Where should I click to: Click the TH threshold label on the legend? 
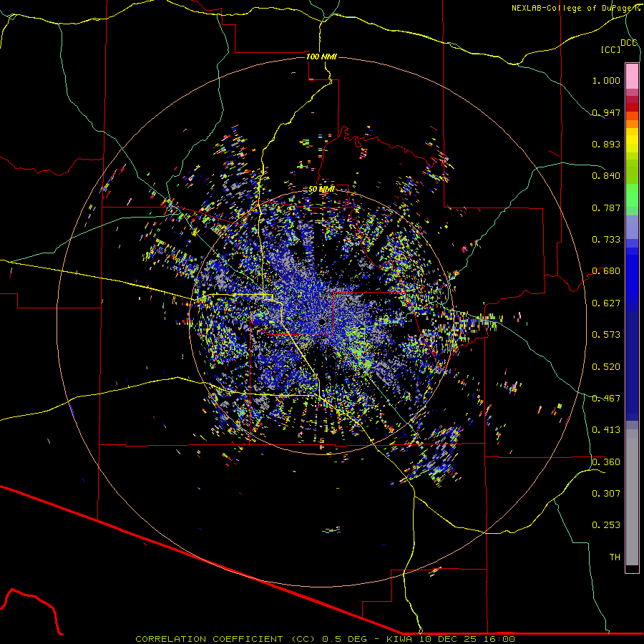[615, 557]
